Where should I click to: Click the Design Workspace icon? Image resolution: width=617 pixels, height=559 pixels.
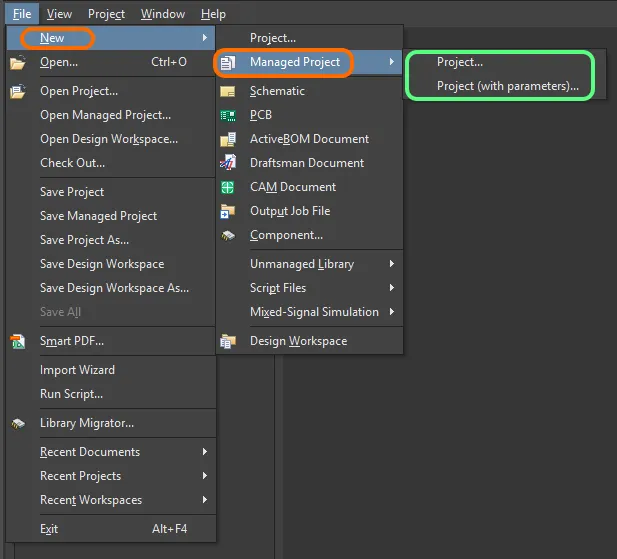point(228,341)
